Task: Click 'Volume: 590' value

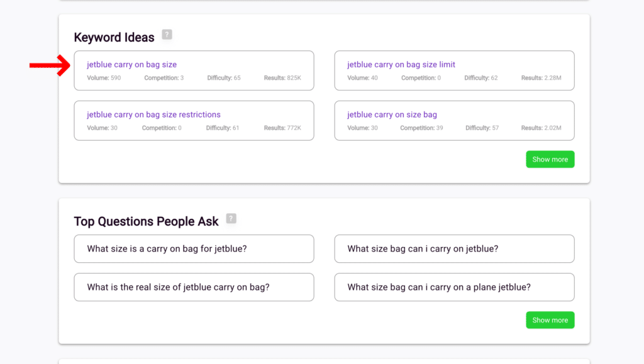Action: point(104,78)
